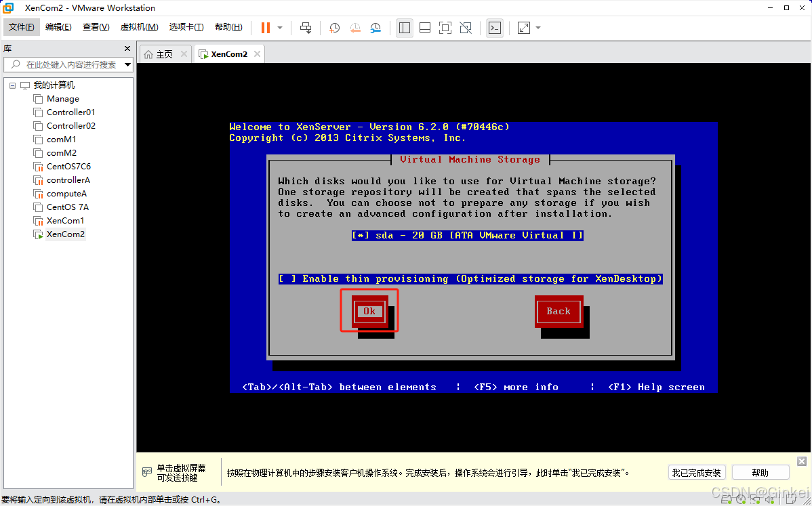812x506 pixels.
Task: Click the CD/DVD drive status icon
Action: pyautogui.click(x=741, y=500)
